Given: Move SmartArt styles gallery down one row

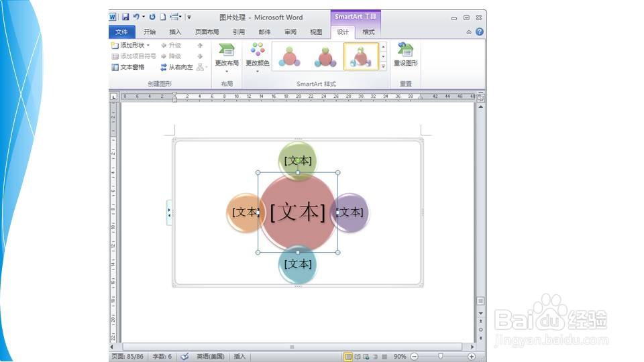Looking at the screenshot, I should click(x=383, y=56).
